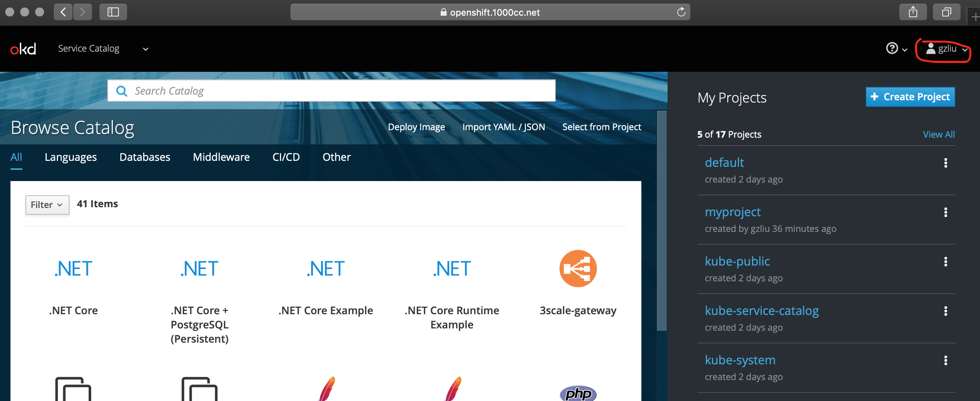Select the .NET Core + PostgreSQL icon
The image size is (980, 401).
coord(199,269)
